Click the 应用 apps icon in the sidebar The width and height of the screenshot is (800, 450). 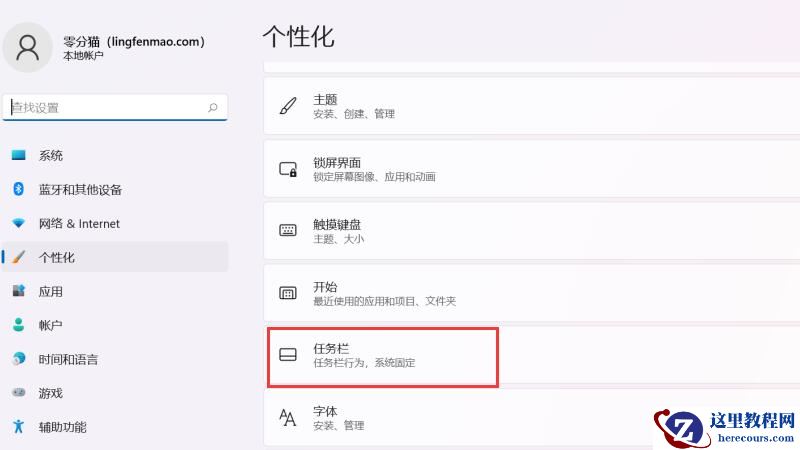tap(19, 291)
